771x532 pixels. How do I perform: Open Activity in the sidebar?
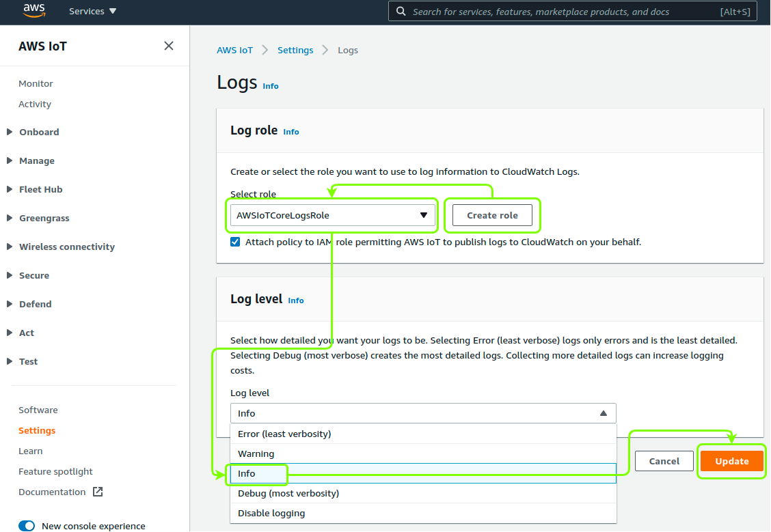34,104
